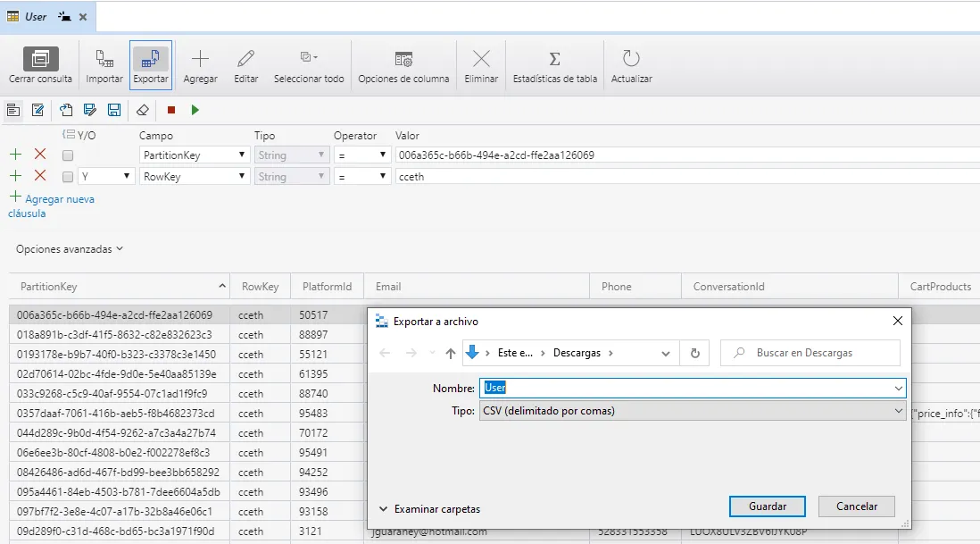Image resolution: width=980 pixels, height=544 pixels.
Task: Open the Y/O dropdown showing Y
Action: click(x=106, y=176)
